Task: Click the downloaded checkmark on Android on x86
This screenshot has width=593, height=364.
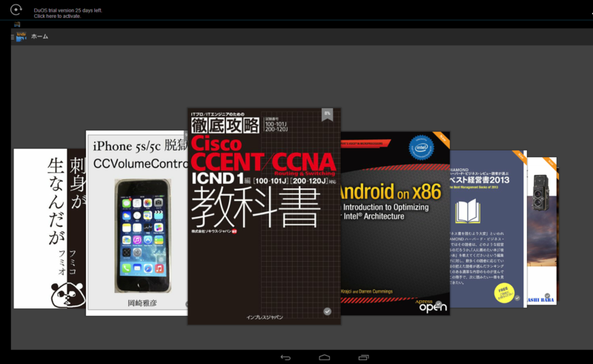Action: [x=438, y=304]
